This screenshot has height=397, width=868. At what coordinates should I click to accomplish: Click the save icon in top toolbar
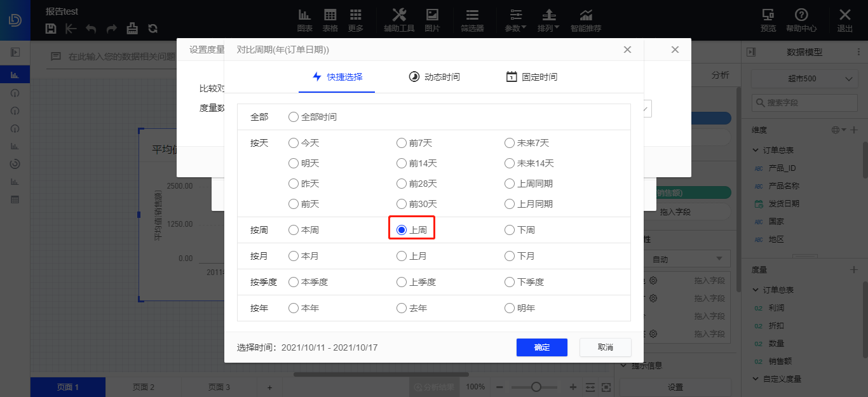[x=51, y=28]
